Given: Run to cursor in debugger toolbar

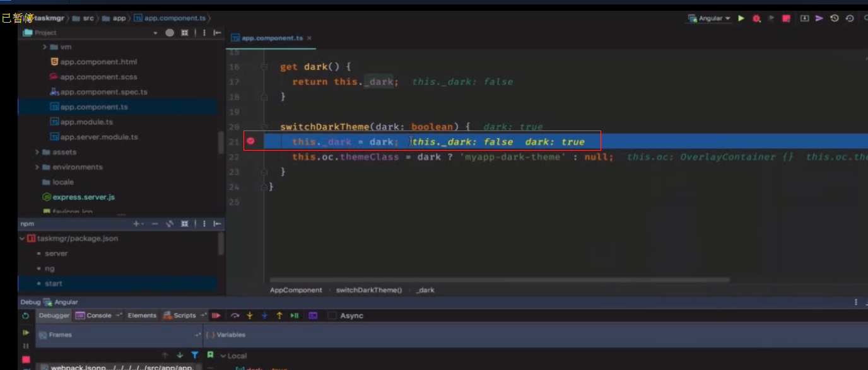Looking at the screenshot, I should [x=295, y=315].
